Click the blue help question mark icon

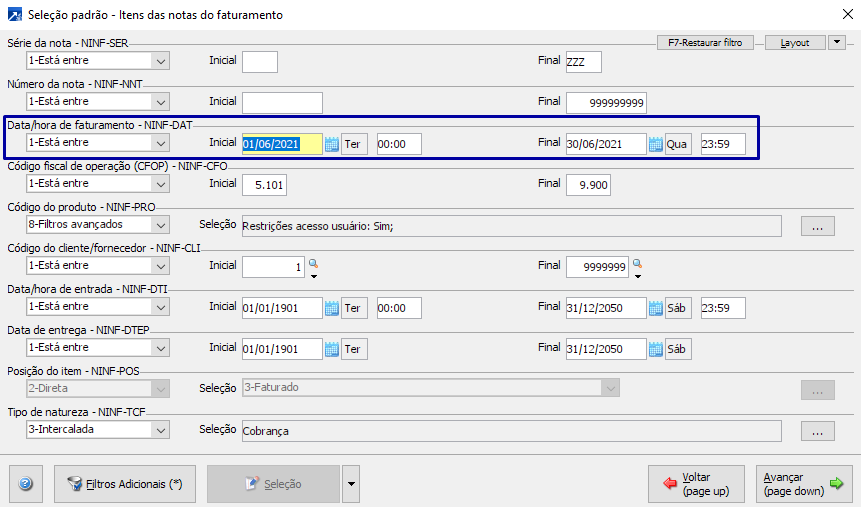tap(26, 484)
